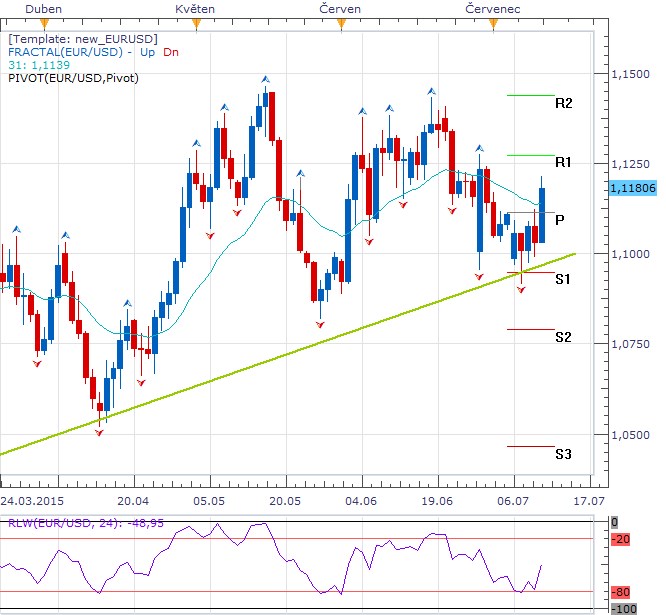This screenshot has width=666, height=615.
Task: Click the orange marker under Červen
Action: 341,23
